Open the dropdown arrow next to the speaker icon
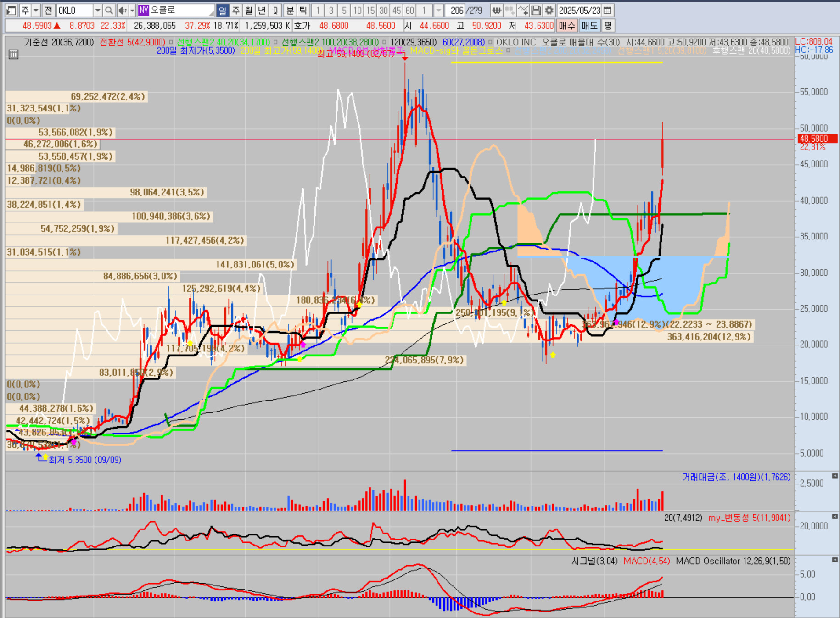The width and height of the screenshot is (840, 618). [132, 10]
